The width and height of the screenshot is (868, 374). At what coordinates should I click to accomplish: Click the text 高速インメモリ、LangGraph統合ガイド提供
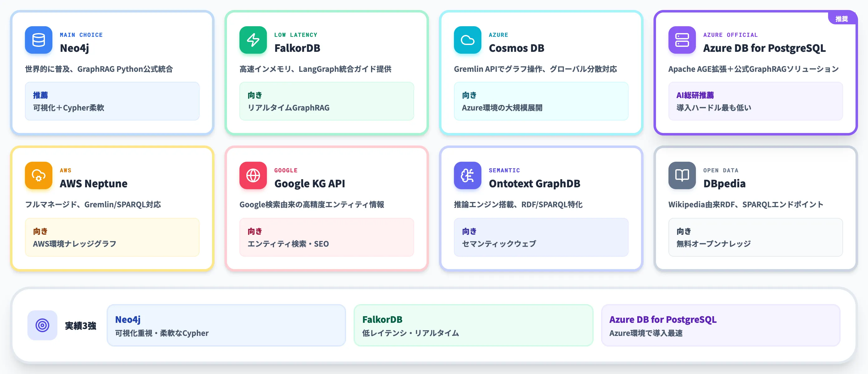coord(316,69)
